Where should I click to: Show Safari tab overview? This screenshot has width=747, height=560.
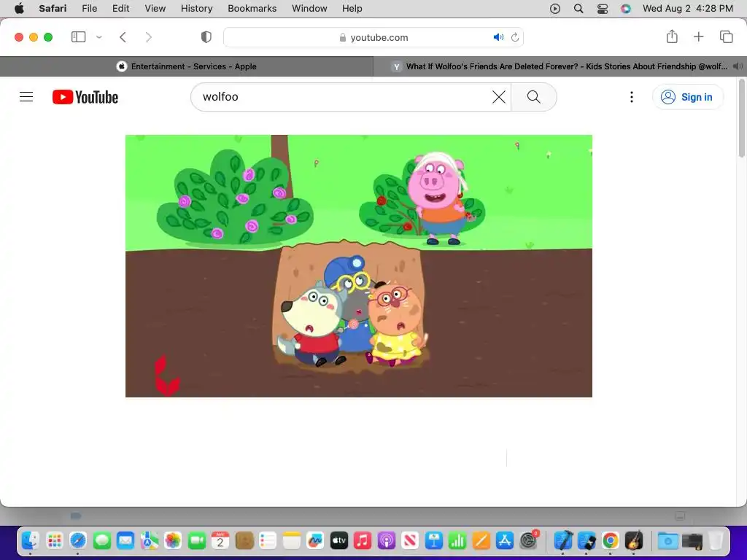(726, 36)
